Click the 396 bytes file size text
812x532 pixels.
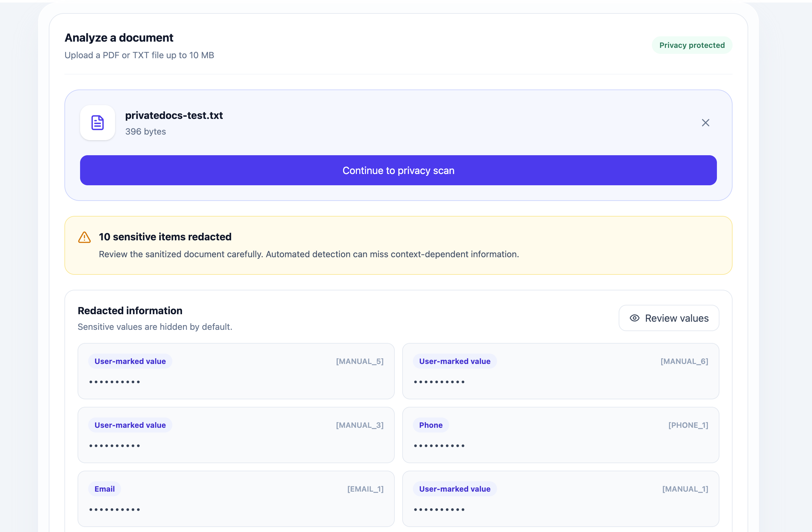pos(145,131)
